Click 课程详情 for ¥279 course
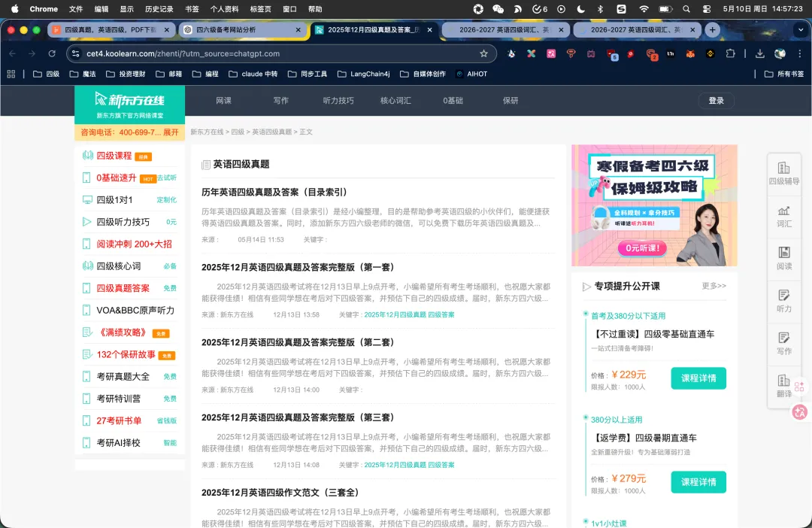Image resolution: width=812 pixels, height=528 pixels. (698, 482)
